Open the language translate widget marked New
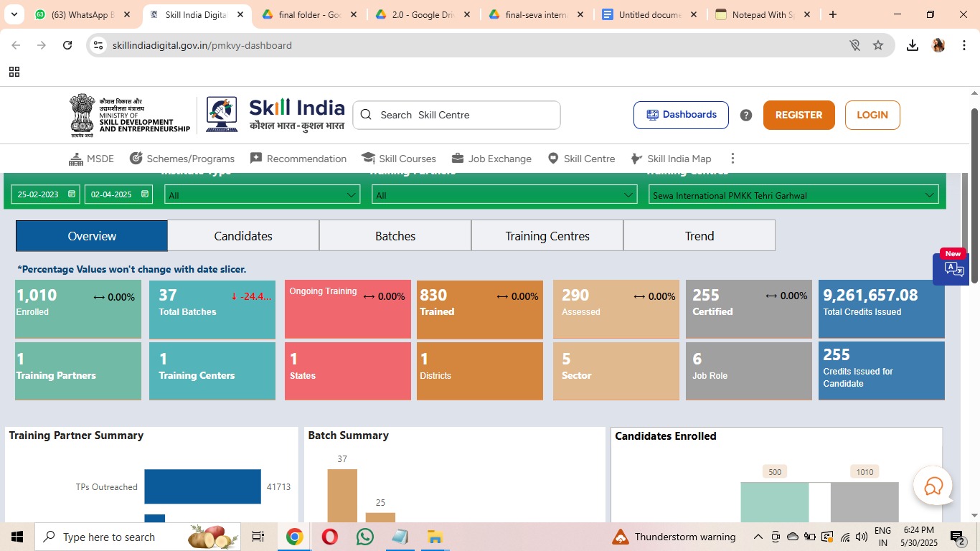This screenshot has width=980, height=551. coord(951,268)
